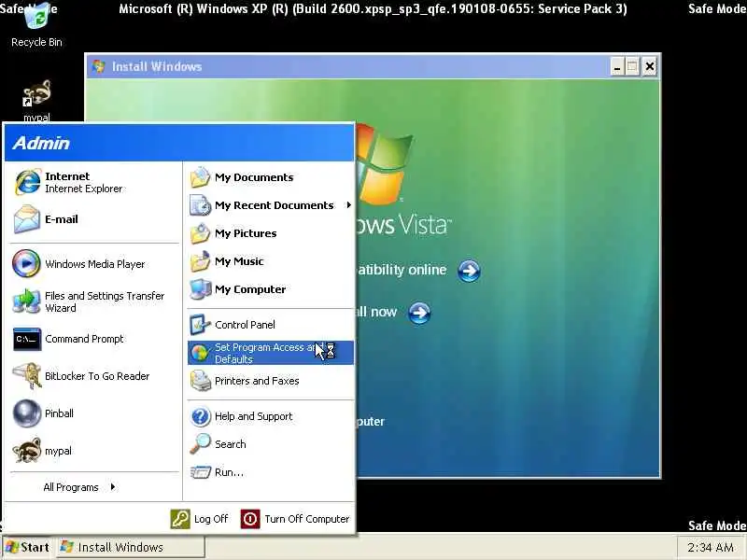747x560 pixels.
Task: Click the Log Off key icon
Action: 180,519
